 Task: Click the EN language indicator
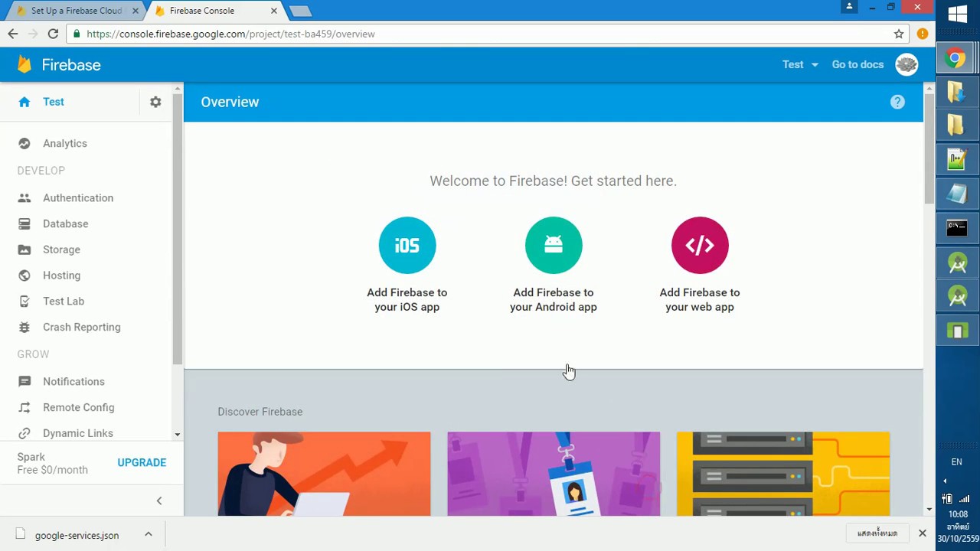pos(956,461)
